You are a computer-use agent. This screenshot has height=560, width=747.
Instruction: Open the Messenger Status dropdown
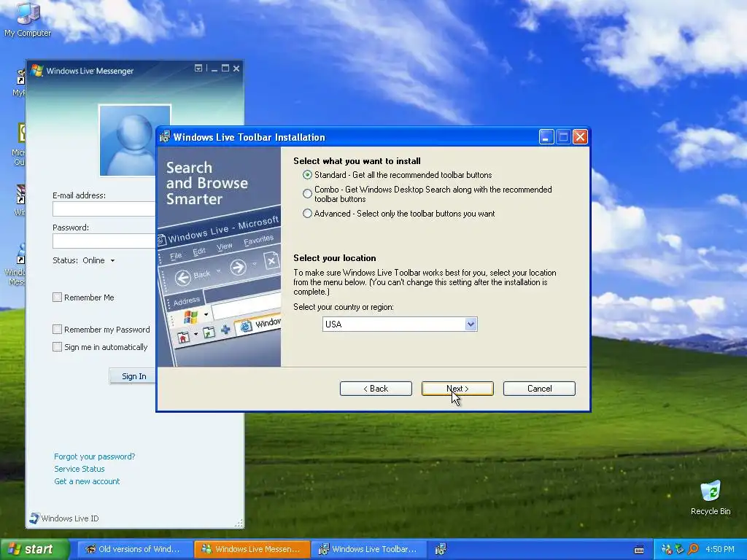[x=98, y=260]
